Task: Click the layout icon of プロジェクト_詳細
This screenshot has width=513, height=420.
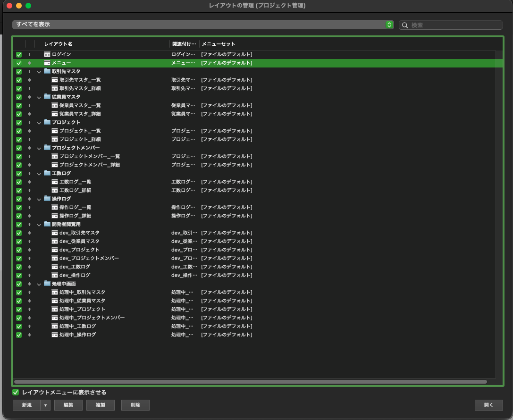Action: point(55,139)
